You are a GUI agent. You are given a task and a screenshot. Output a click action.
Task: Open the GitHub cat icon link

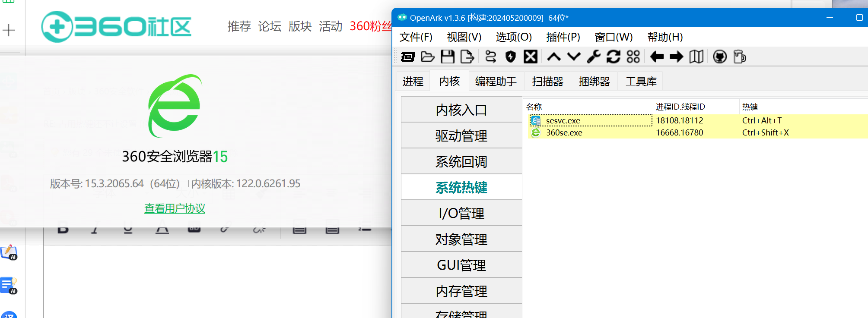(x=720, y=57)
